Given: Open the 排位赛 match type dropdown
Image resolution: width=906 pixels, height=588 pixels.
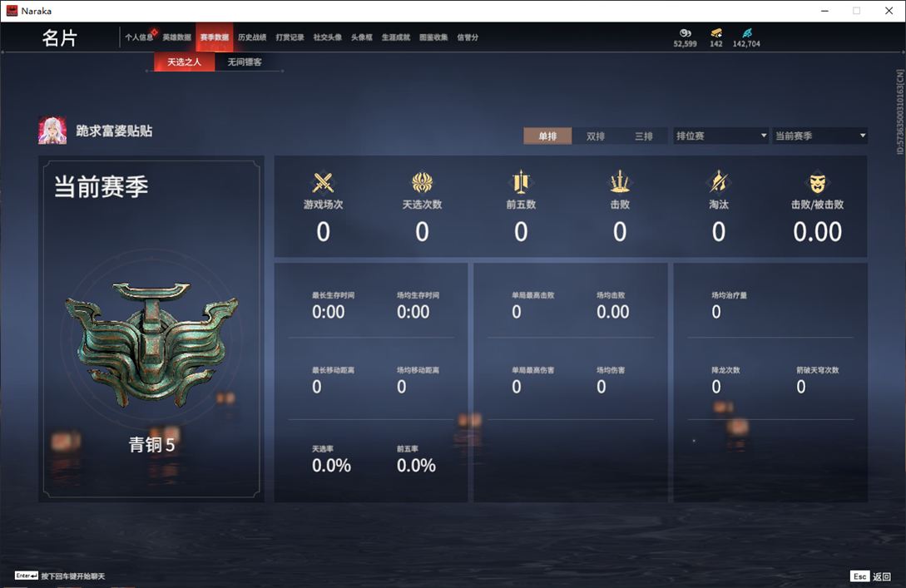Looking at the screenshot, I should [721, 136].
